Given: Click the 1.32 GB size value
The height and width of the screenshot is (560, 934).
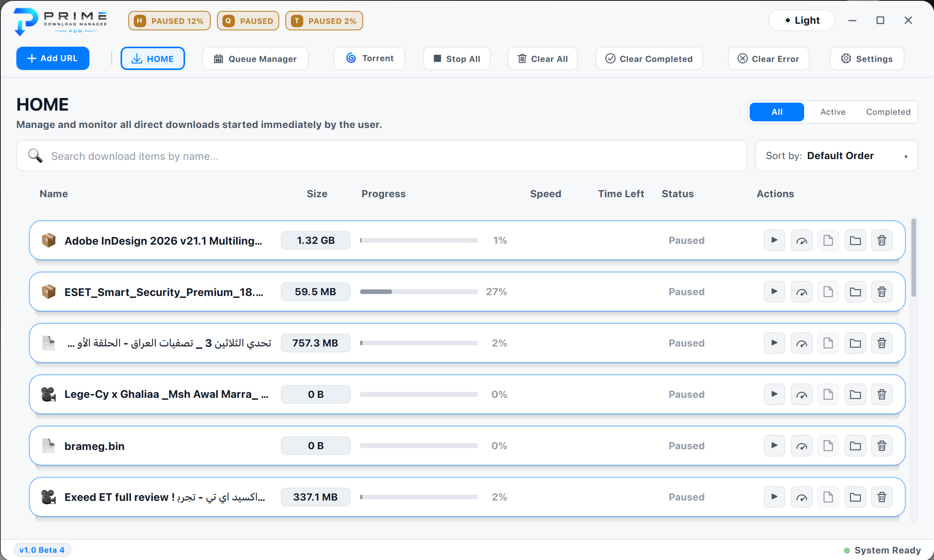Looking at the screenshot, I should point(316,240).
